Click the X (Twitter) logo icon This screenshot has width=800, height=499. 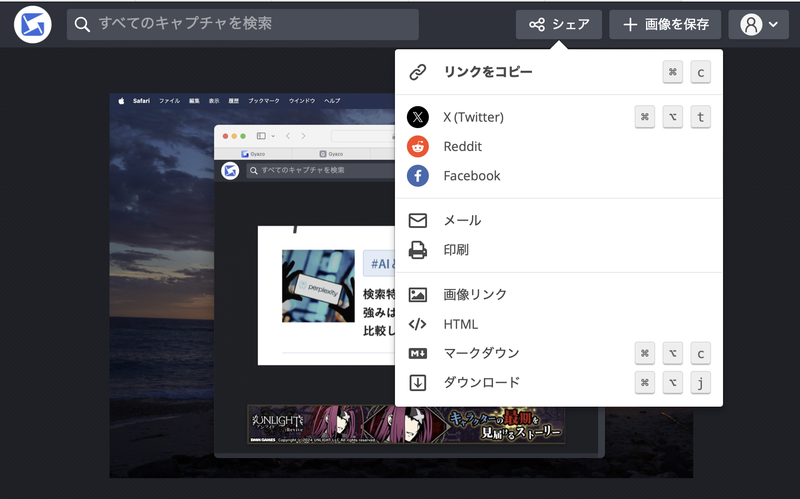coord(418,117)
